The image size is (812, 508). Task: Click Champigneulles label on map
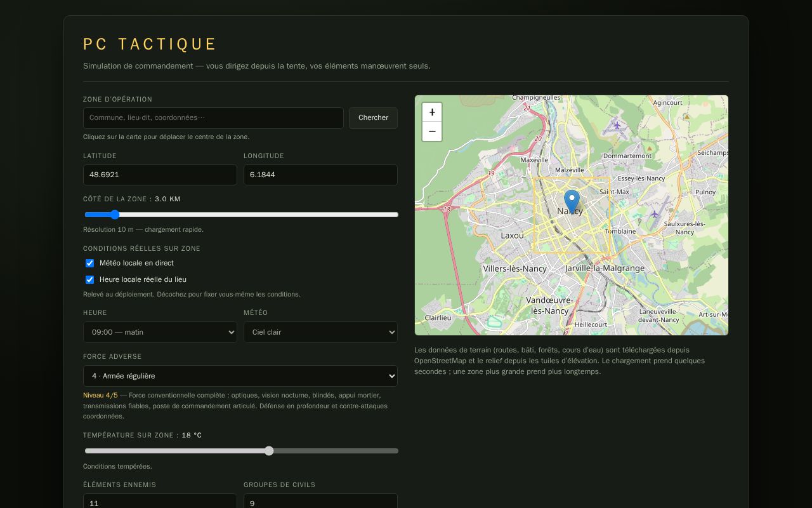pos(536,98)
